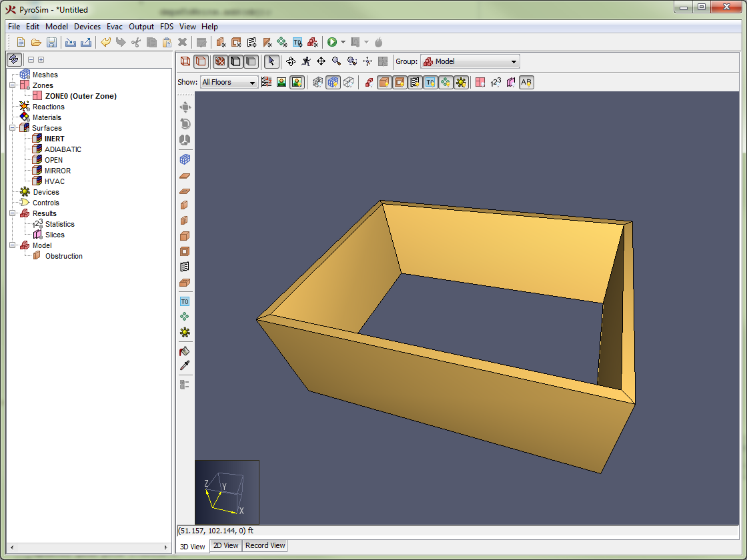The width and height of the screenshot is (747, 560).
Task: Select the Zoom box tool
Action: click(x=352, y=61)
